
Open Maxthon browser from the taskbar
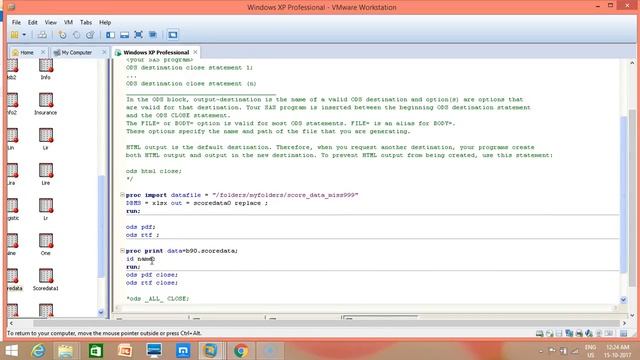[183, 351]
